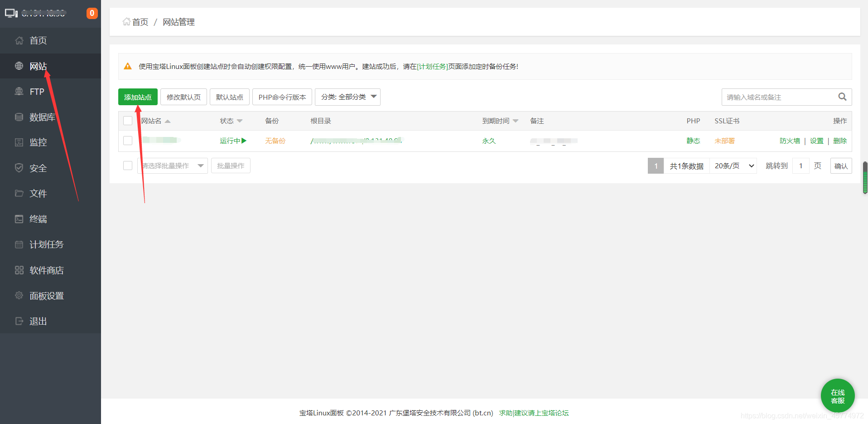Open the 数据库 management page
This screenshot has height=424, width=868.
point(42,117)
